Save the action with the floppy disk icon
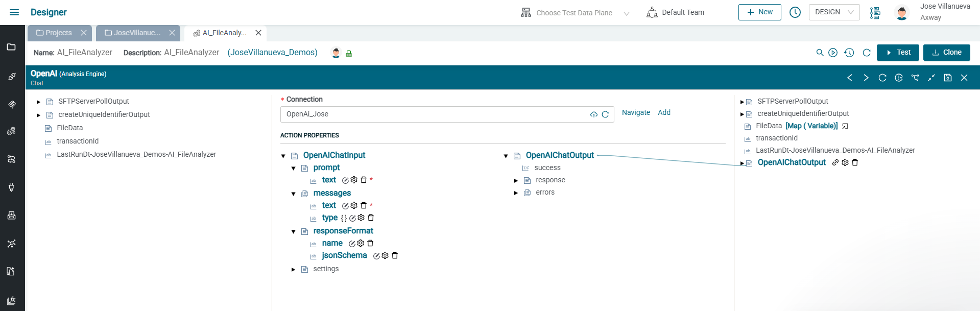 pyautogui.click(x=948, y=78)
